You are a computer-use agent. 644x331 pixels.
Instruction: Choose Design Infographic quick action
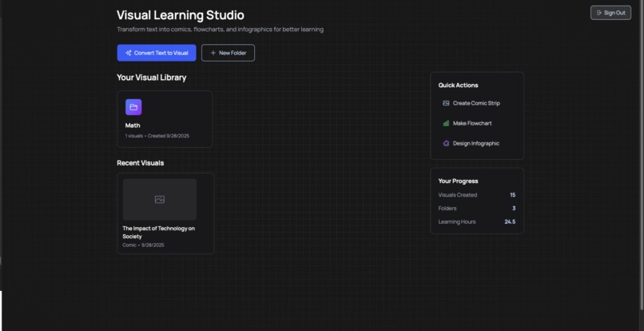[476, 143]
